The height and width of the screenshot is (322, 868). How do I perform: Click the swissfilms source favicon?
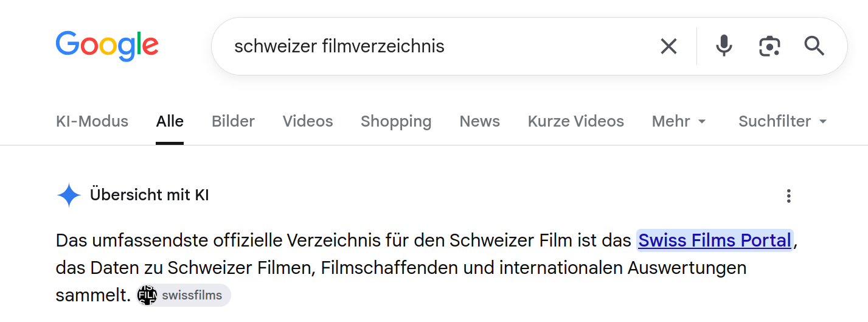147,295
